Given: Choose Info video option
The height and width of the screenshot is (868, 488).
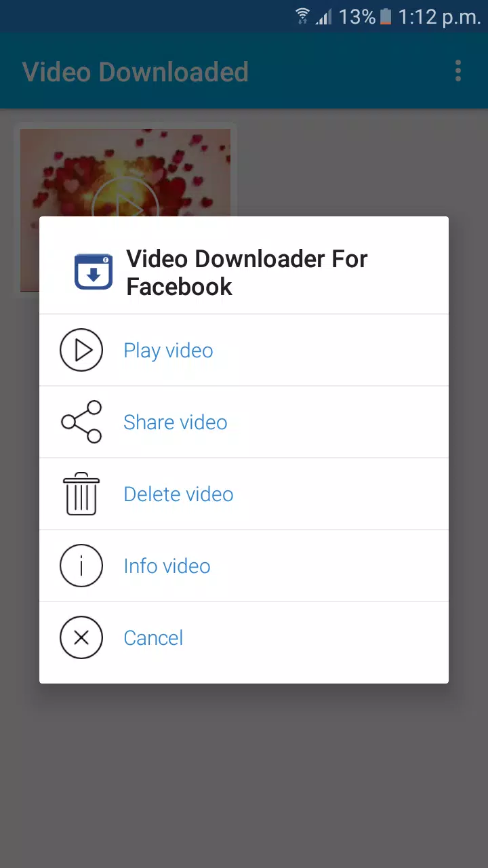Looking at the screenshot, I should pyautogui.click(x=244, y=566).
